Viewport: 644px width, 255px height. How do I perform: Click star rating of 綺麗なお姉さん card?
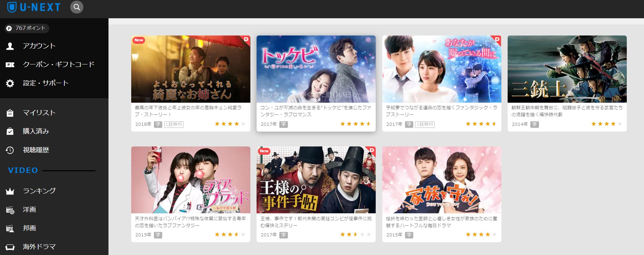[x=230, y=124]
